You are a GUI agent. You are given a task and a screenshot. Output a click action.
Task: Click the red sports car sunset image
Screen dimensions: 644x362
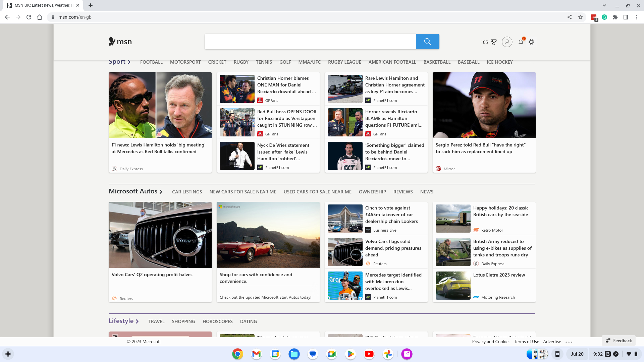click(268, 235)
